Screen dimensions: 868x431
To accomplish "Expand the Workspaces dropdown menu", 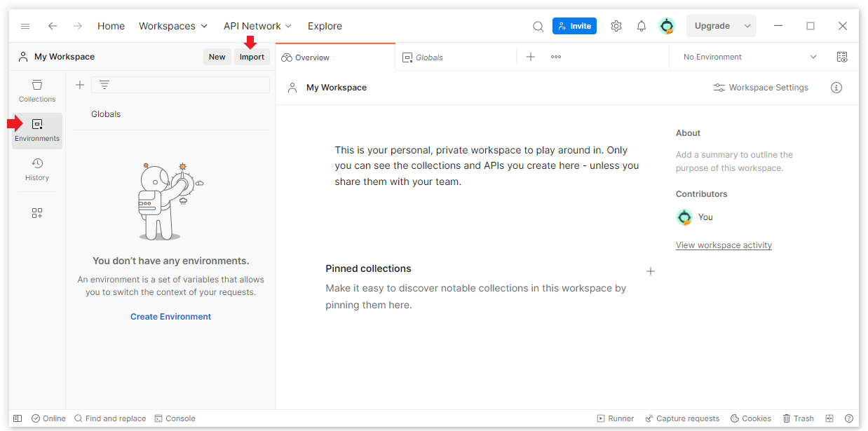I will (x=172, y=26).
